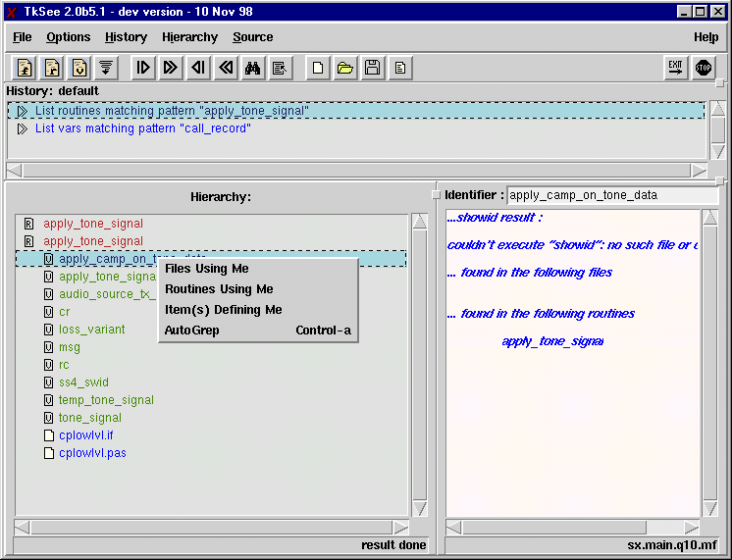Click the document with cursor toolbar icon
Image resolution: width=732 pixels, height=560 pixels.
point(280,68)
